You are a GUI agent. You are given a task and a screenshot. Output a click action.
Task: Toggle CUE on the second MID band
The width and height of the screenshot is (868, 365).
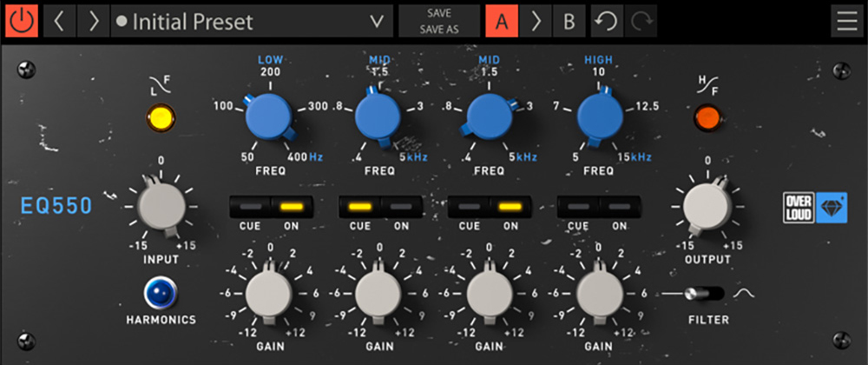(469, 207)
